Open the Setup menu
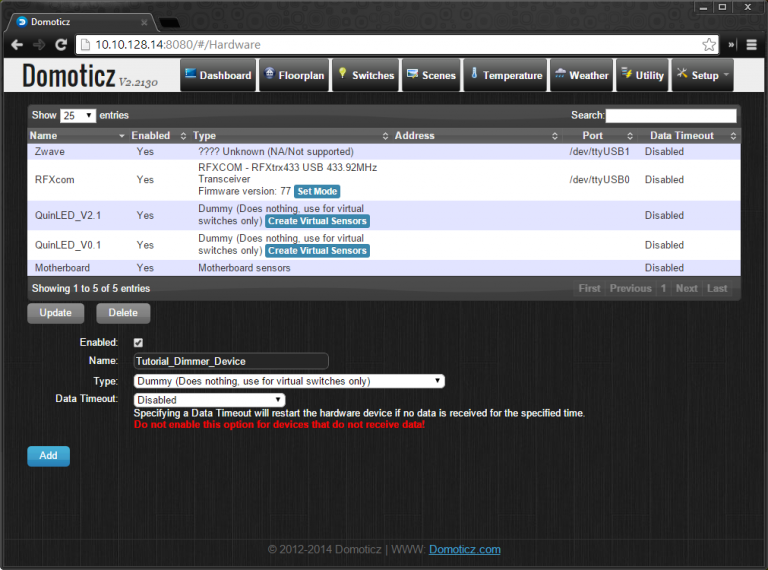Image resolution: width=768 pixels, height=570 pixels. (x=703, y=75)
